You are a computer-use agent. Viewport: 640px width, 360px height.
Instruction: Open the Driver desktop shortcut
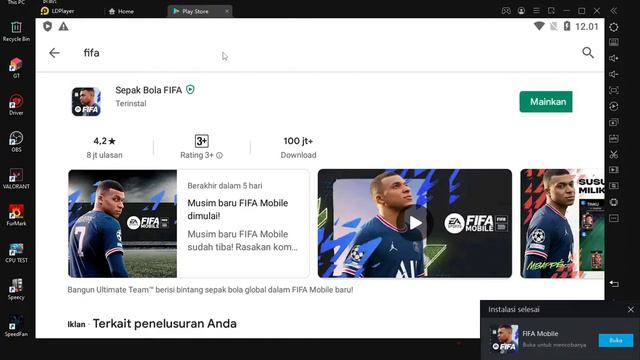16,105
